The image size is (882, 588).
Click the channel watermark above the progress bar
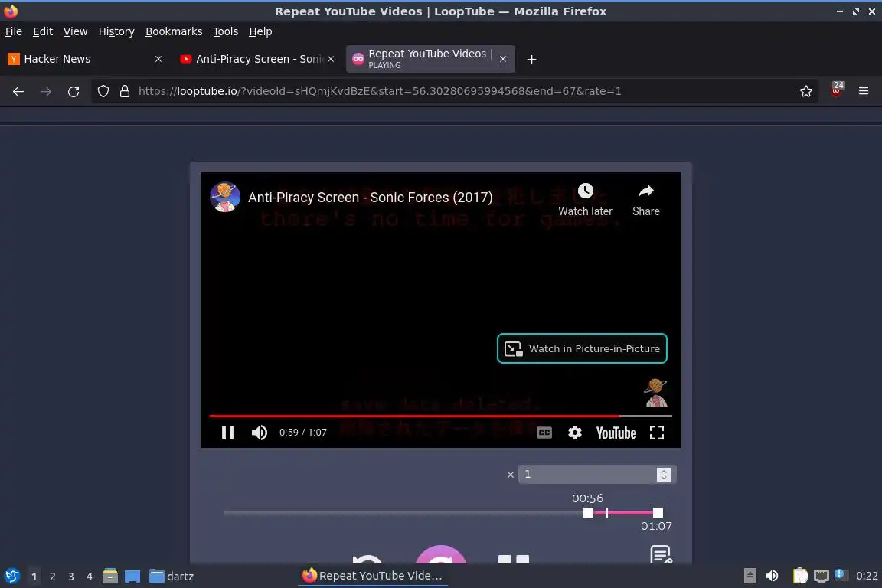click(x=656, y=393)
